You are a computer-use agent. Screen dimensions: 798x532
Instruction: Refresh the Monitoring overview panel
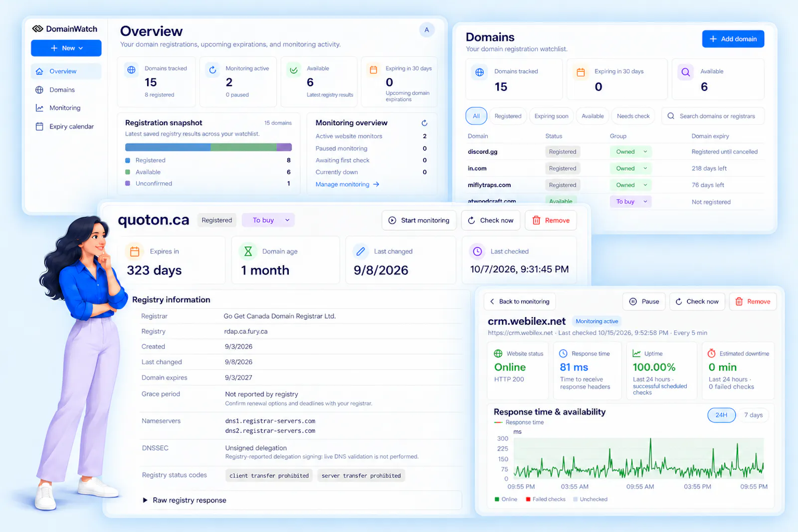(x=424, y=123)
